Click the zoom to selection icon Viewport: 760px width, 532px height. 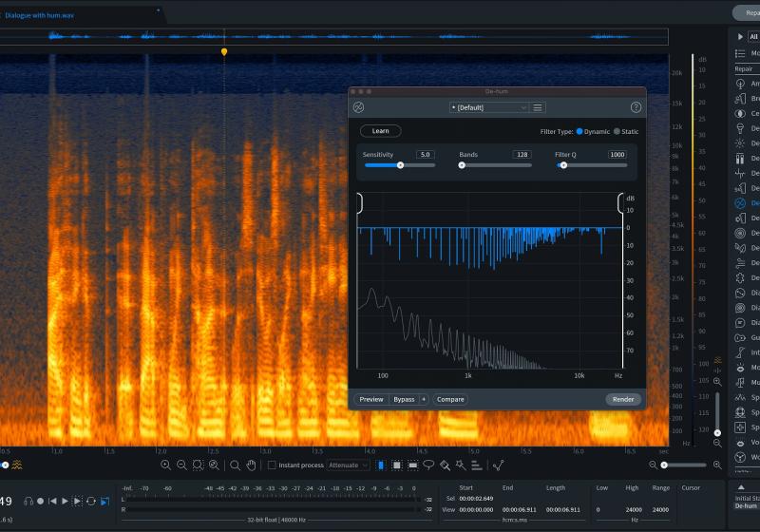[198, 465]
